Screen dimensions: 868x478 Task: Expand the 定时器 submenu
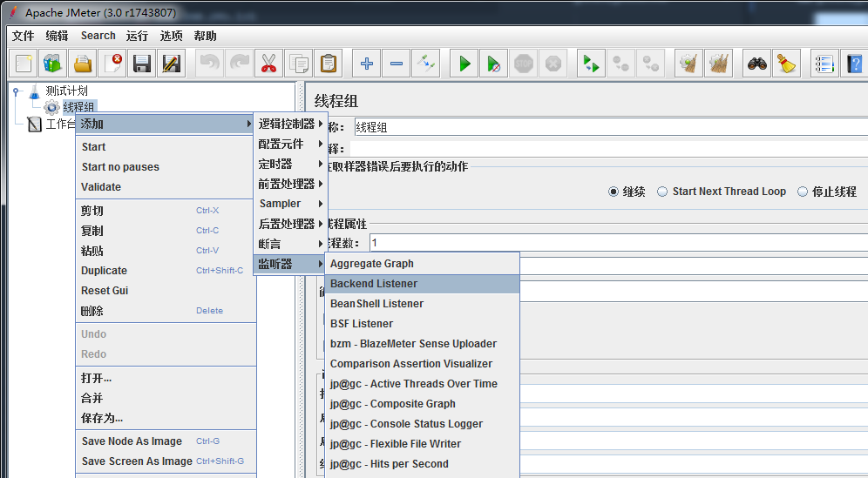click(x=290, y=164)
